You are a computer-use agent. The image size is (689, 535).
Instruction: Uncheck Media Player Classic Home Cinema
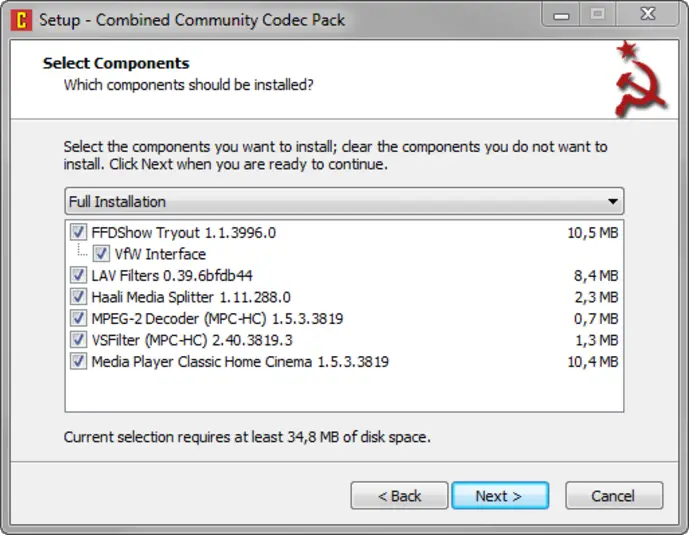pos(79,361)
